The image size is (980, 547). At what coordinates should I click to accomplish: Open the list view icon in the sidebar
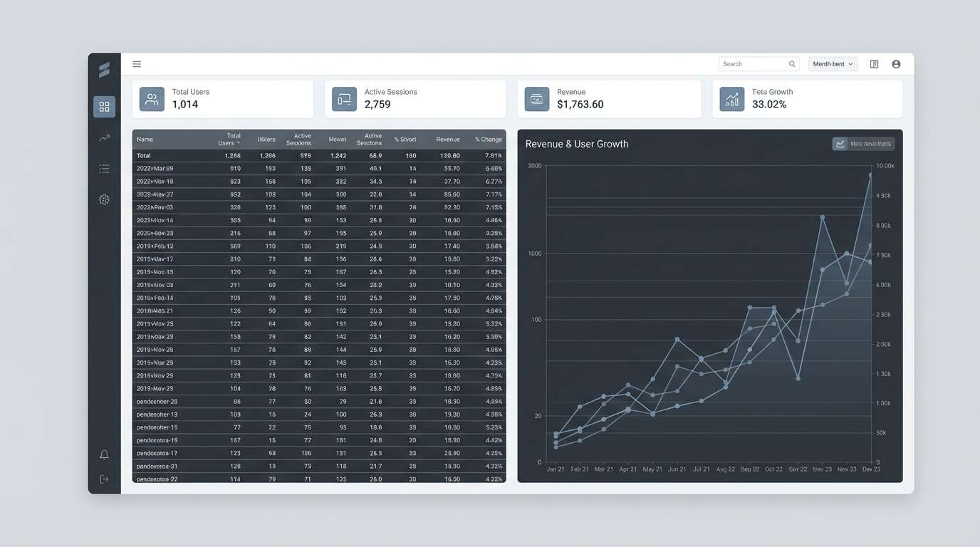(104, 169)
